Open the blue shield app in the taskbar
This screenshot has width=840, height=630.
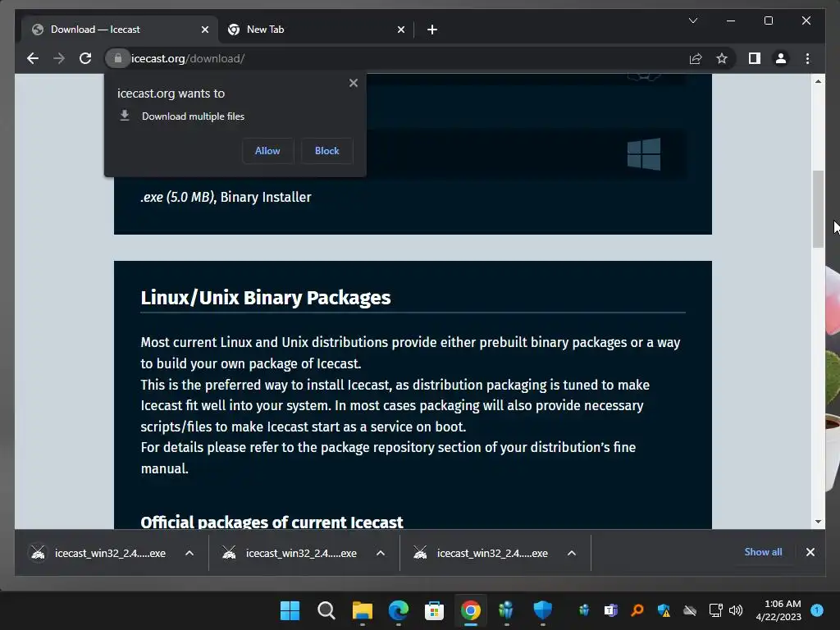click(x=543, y=610)
